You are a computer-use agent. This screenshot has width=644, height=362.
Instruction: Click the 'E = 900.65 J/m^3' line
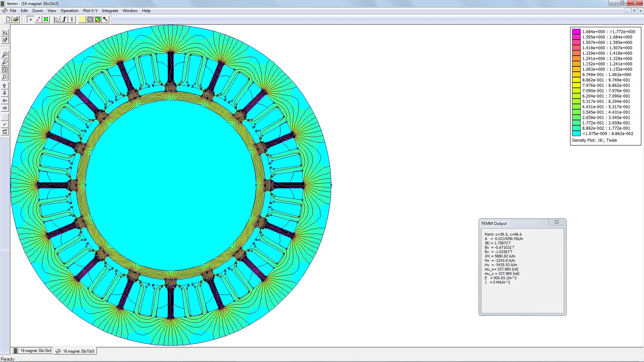tap(500, 278)
